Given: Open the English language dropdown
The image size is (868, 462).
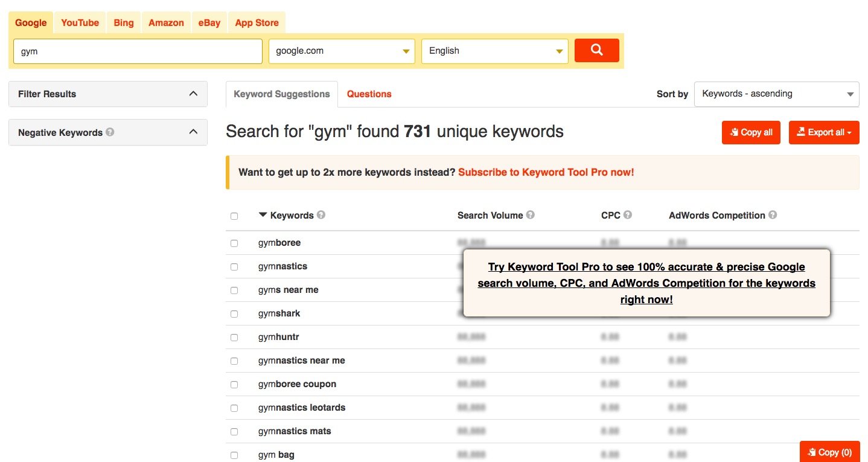Looking at the screenshot, I should [495, 51].
